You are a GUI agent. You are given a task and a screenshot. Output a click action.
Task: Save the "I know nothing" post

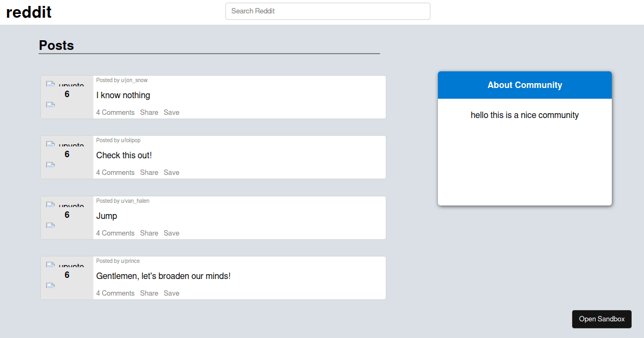171,113
